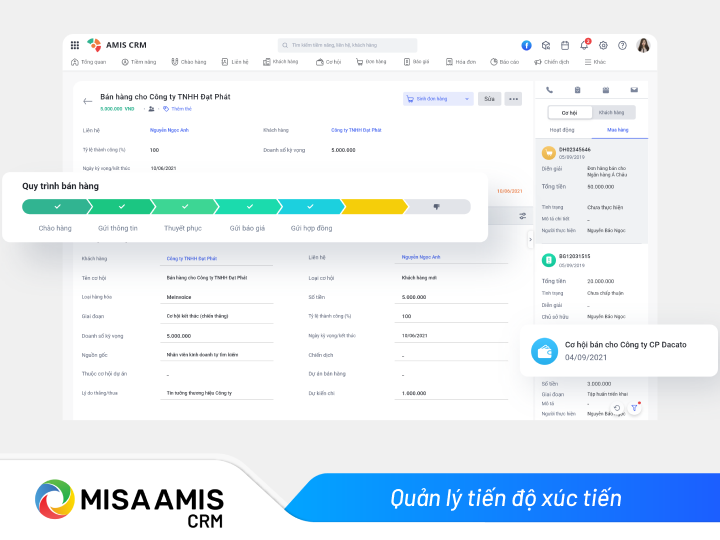Select the Chào hàng pipeline stage
The height and width of the screenshot is (540, 720).
click(x=56, y=207)
